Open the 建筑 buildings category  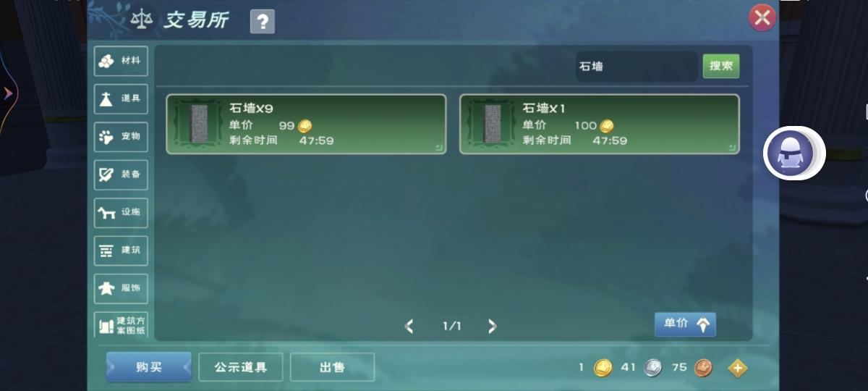coord(121,251)
